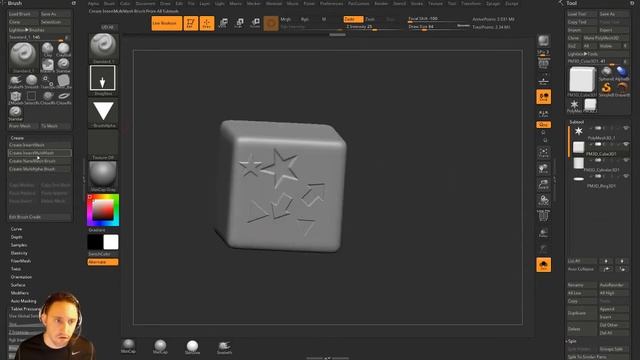Expand the Surface section in Brush palette
640x360 pixels.
coord(18,285)
